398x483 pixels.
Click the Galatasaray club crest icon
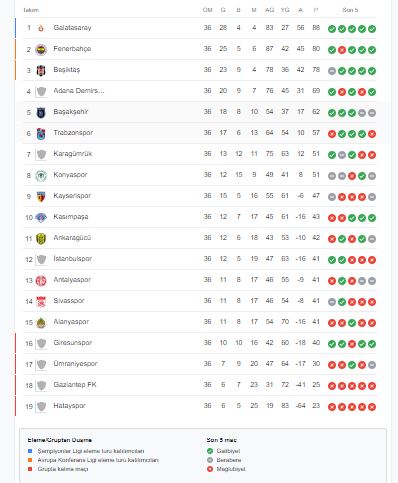(41, 28)
